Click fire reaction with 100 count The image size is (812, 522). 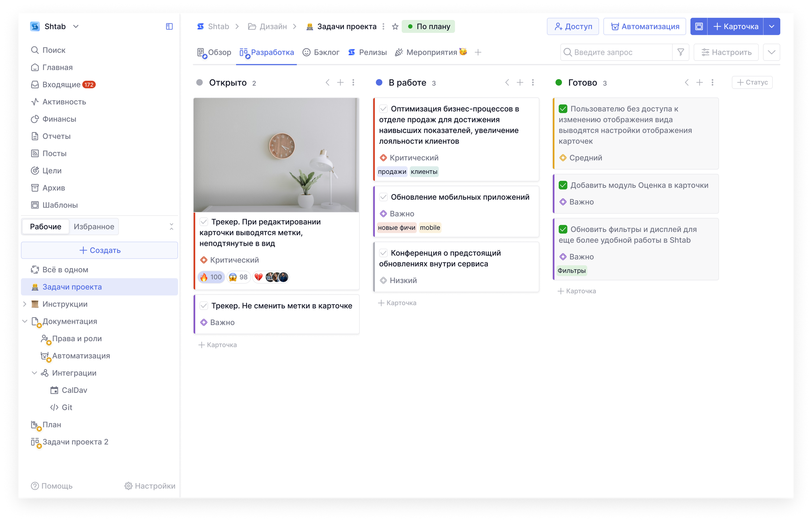(x=211, y=277)
